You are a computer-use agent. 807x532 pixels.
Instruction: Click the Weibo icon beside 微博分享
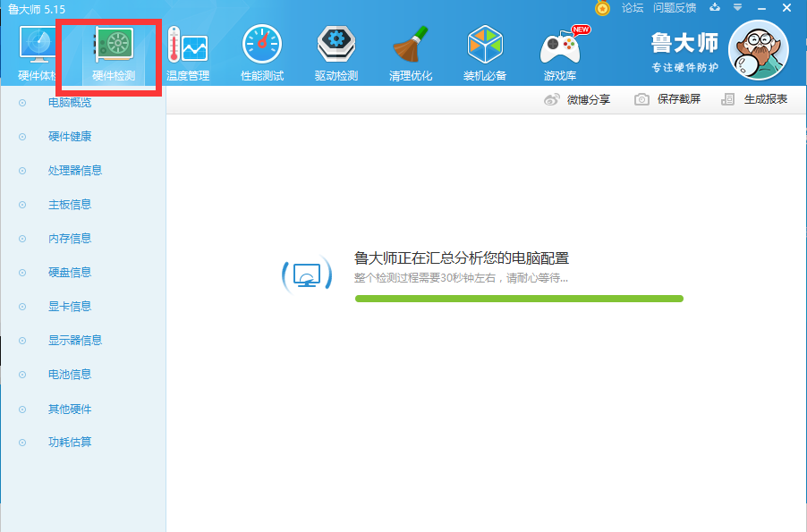click(552, 100)
